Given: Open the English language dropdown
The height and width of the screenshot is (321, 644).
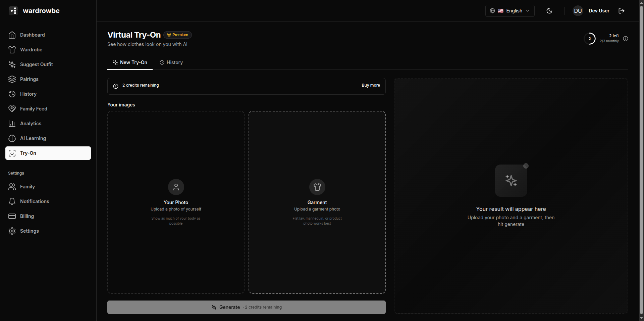Looking at the screenshot, I should pyautogui.click(x=514, y=10).
